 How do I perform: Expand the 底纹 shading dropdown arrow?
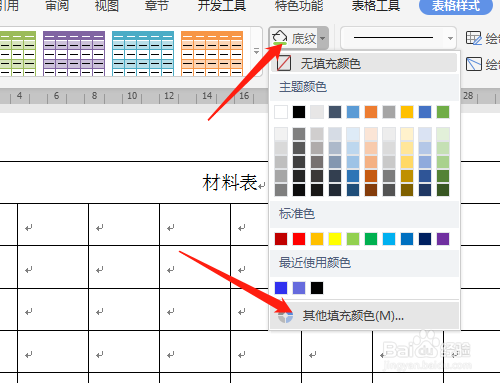tap(323, 38)
